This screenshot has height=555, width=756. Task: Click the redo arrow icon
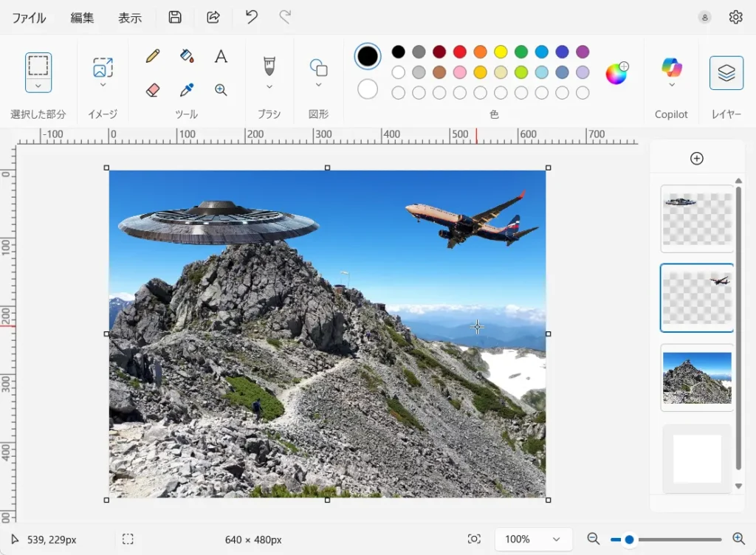click(x=285, y=18)
